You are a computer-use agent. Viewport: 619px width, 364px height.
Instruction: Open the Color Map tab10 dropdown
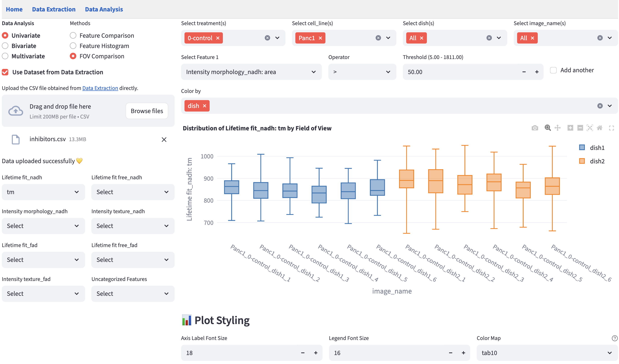[x=547, y=353]
